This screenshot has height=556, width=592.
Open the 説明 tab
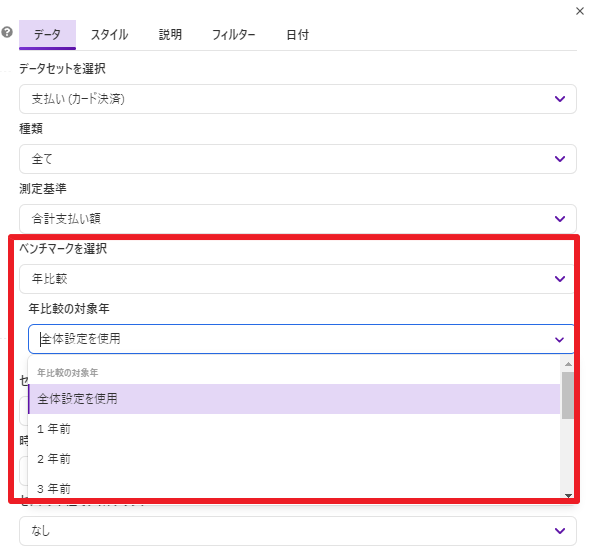pos(170,35)
